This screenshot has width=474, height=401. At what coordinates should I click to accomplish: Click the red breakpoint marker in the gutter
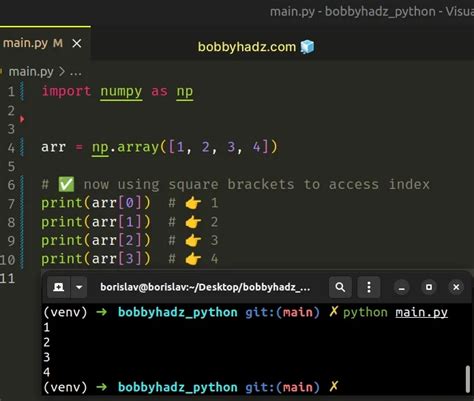point(22,119)
